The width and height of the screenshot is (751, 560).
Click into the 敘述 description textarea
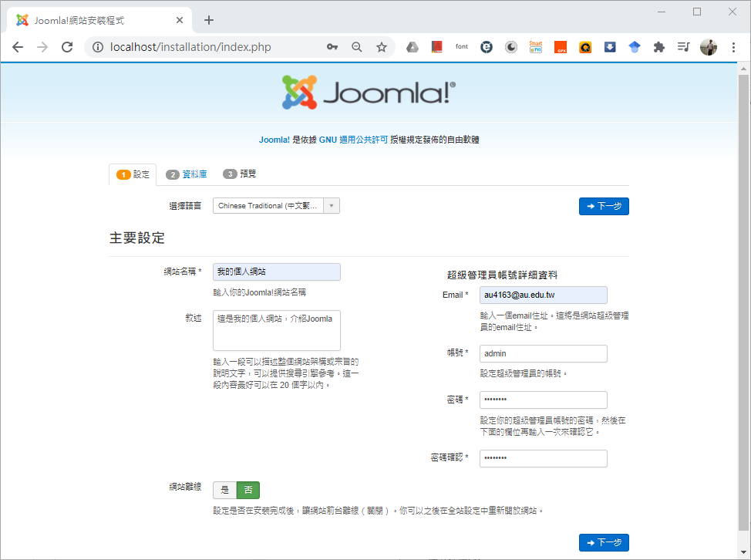coord(277,330)
